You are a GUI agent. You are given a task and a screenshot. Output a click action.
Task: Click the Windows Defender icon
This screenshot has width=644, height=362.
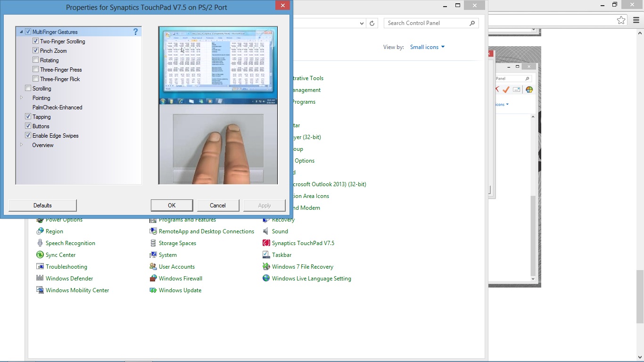point(40,279)
